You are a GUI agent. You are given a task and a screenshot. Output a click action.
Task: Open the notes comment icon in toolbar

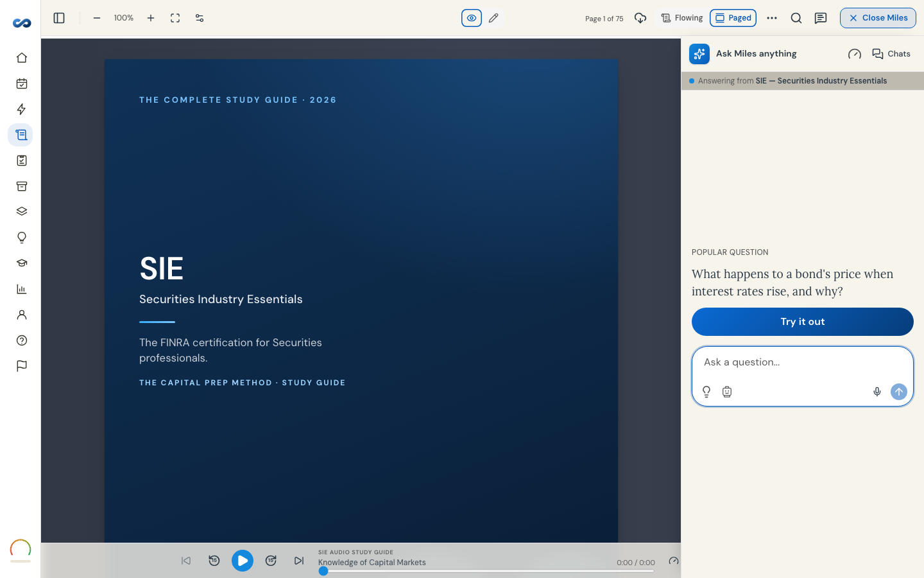[x=821, y=18]
